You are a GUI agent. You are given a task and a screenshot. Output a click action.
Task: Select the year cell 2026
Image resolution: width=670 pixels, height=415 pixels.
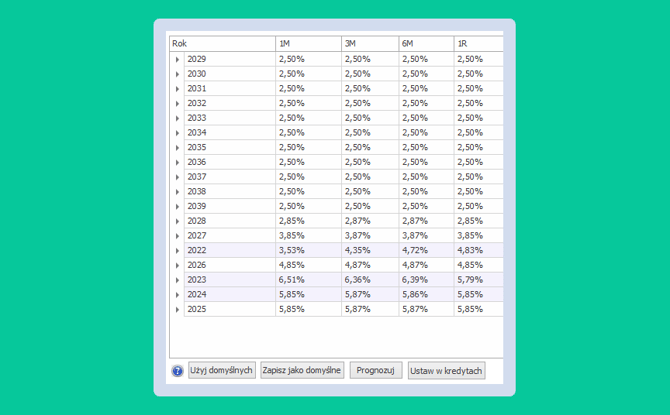pyautogui.click(x=230, y=265)
